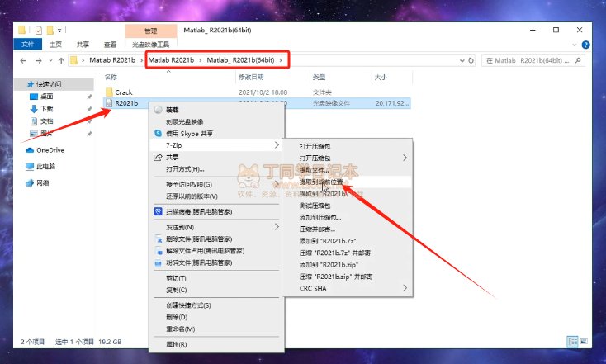Select the R2021b disc image file icon

coord(109,103)
